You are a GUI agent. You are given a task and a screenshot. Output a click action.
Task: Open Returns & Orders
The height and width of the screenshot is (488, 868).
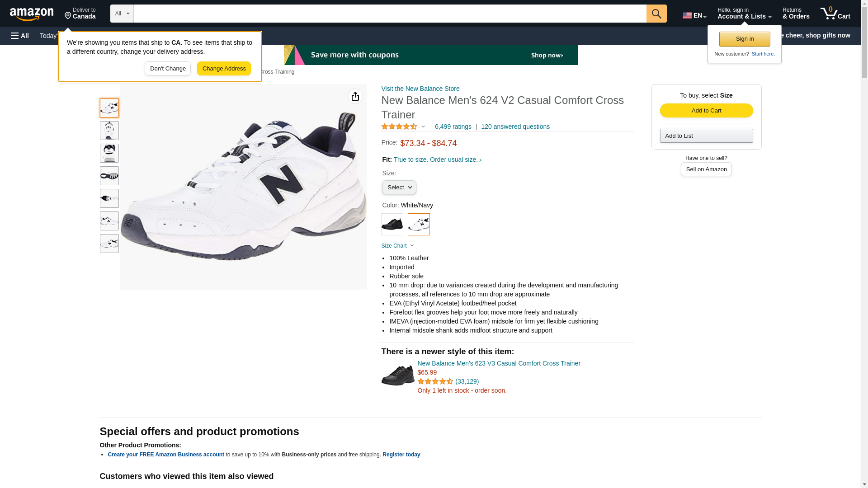point(796,14)
